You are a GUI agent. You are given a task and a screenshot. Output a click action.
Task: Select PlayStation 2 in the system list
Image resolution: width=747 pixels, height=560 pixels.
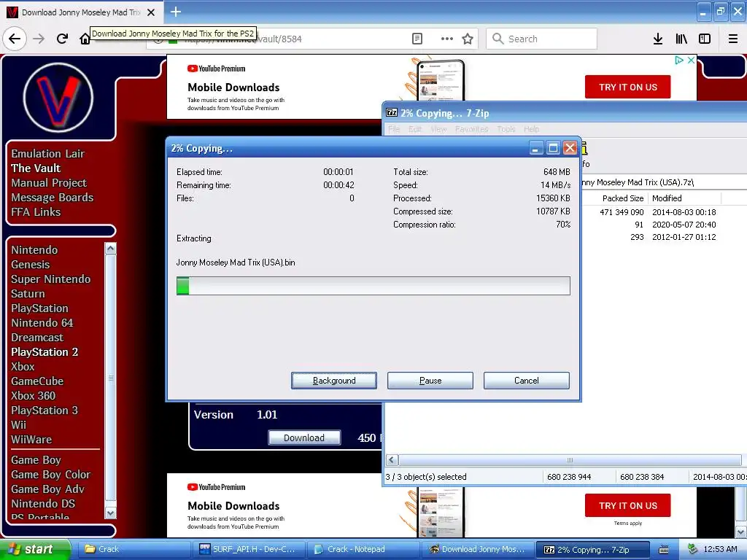coord(44,352)
